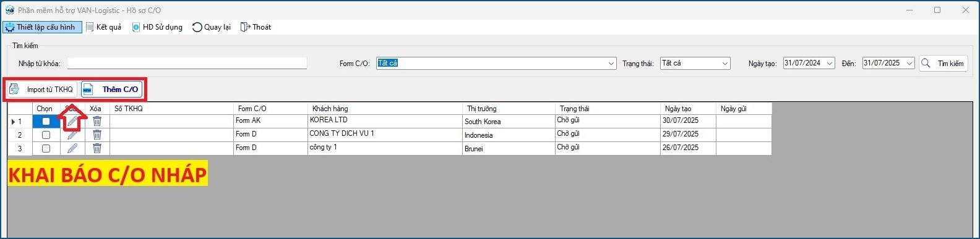Select the KOREA LTD customer cell
980x239 pixels.
point(385,121)
